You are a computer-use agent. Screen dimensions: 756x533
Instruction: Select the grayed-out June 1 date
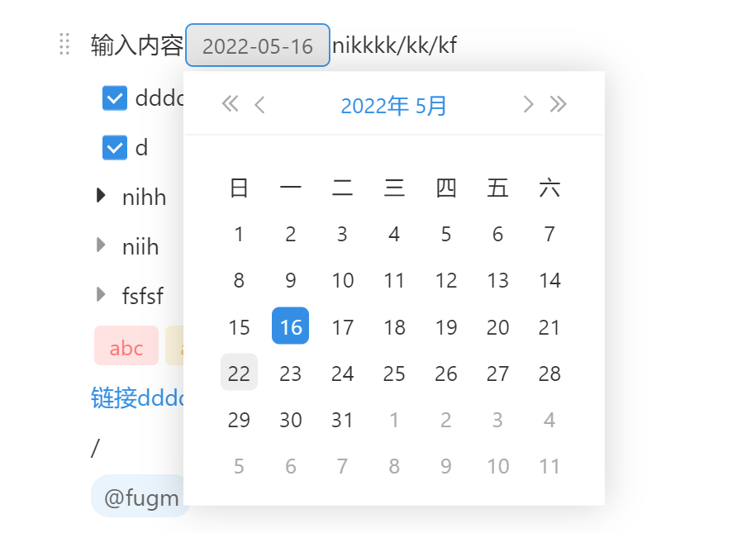coord(394,419)
